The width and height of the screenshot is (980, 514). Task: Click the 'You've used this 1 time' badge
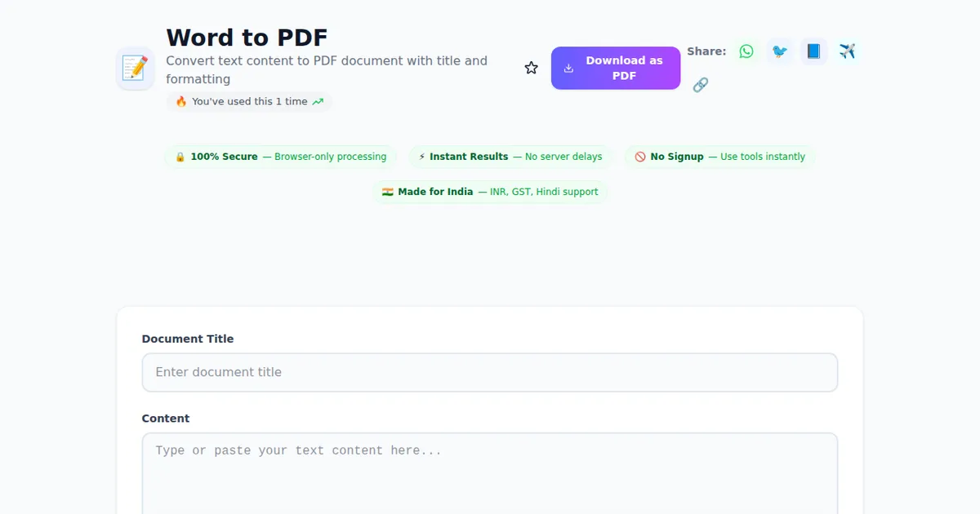coord(249,102)
